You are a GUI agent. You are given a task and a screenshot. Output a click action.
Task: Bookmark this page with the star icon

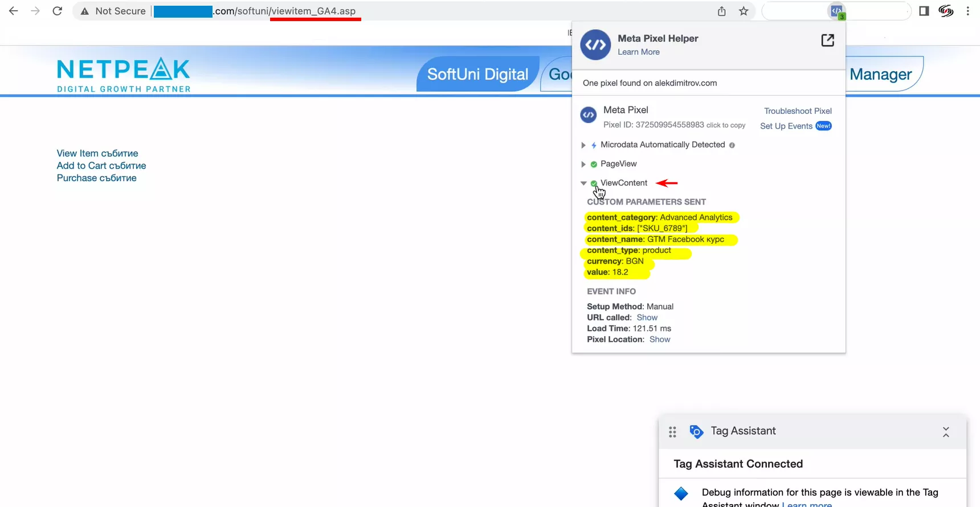click(x=744, y=11)
